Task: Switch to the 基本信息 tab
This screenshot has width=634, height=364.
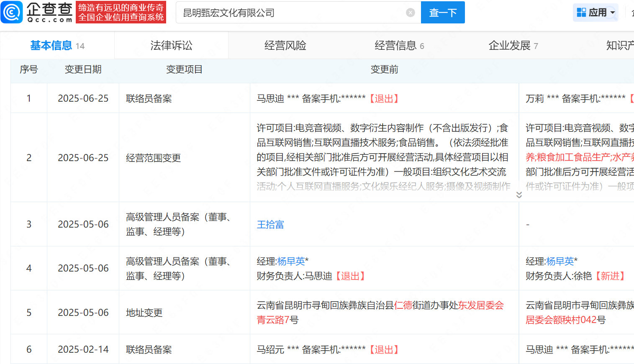Action: click(x=57, y=46)
